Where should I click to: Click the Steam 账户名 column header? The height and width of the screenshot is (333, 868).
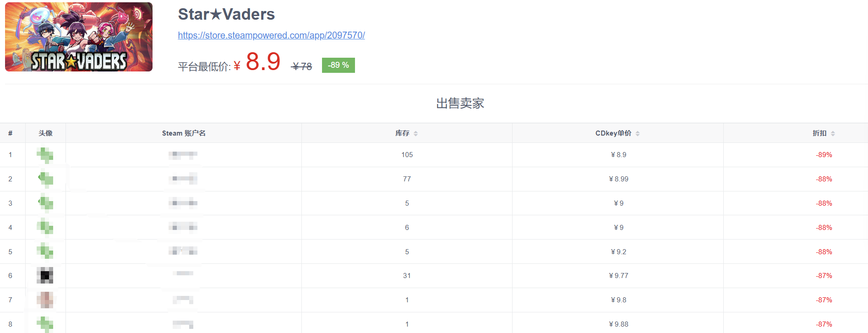[184, 133]
